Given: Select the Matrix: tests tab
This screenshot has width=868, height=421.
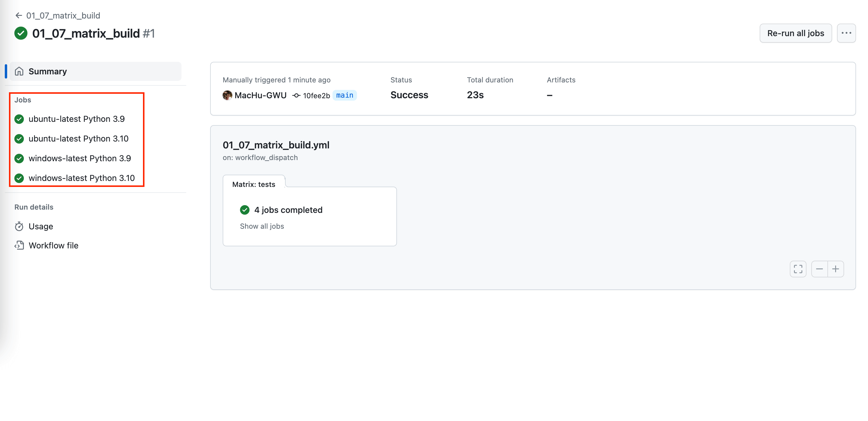Looking at the screenshot, I should 254,185.
